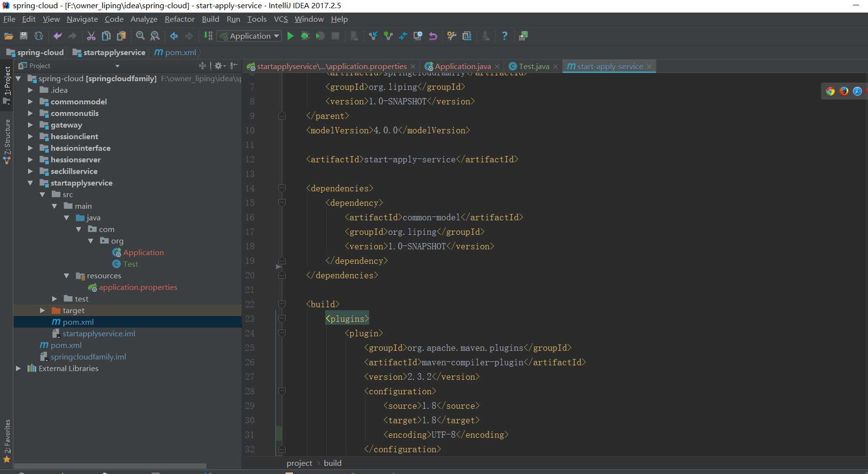Click the Help question mark icon
Screen dimensions: 868x474
point(505,36)
